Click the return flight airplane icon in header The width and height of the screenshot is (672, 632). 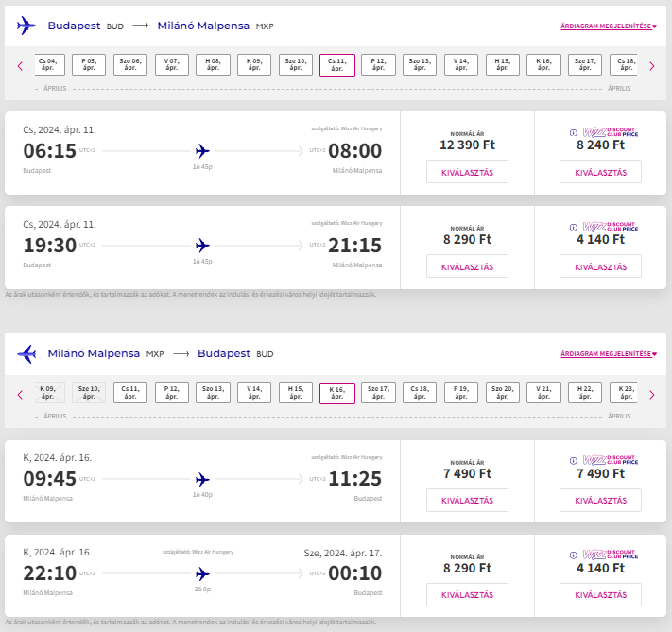[26, 354]
